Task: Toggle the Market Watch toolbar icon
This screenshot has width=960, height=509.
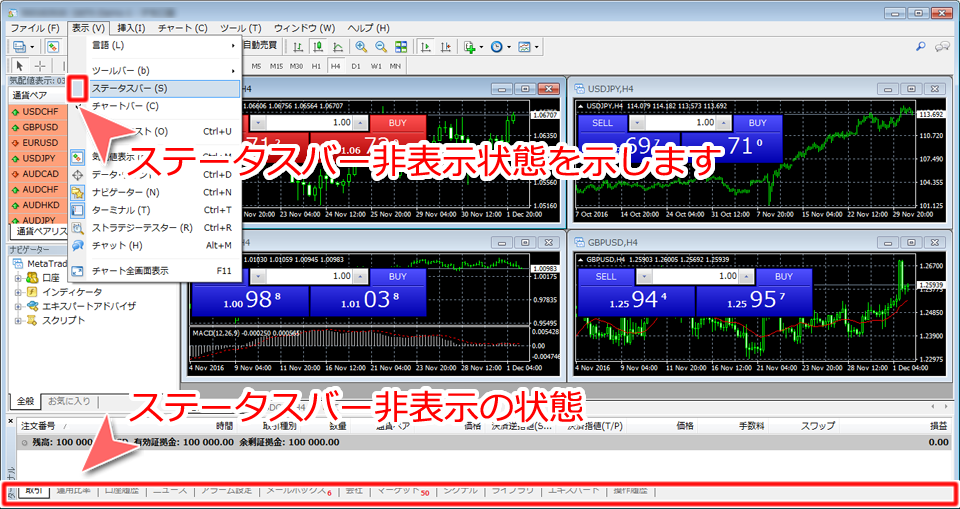Action: point(53,47)
